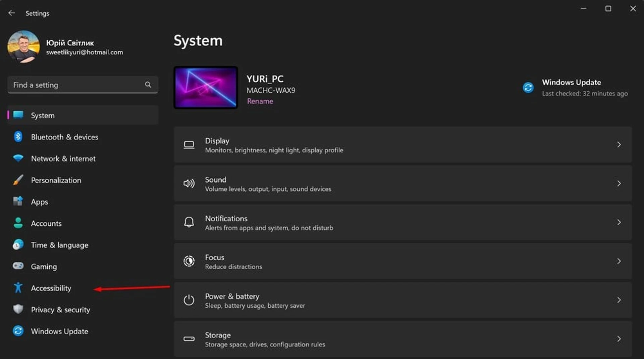Click the Rename link under YURi_PC
This screenshot has width=644, height=359.
(x=260, y=101)
